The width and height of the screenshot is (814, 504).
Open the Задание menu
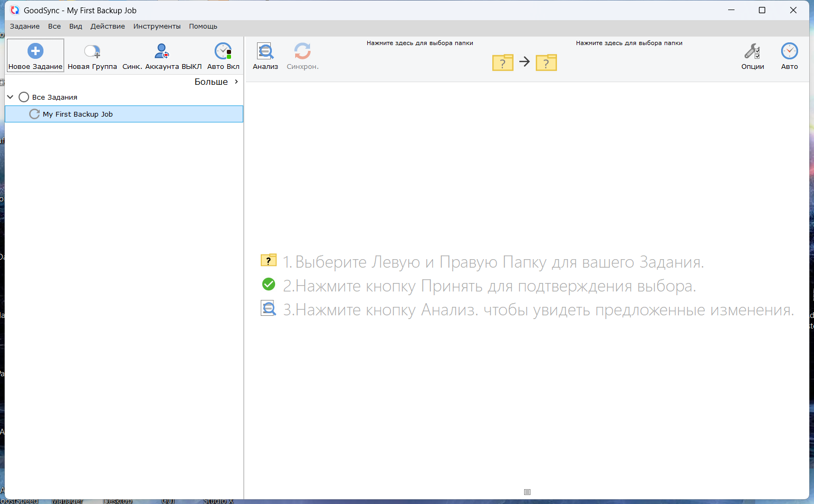(x=24, y=26)
